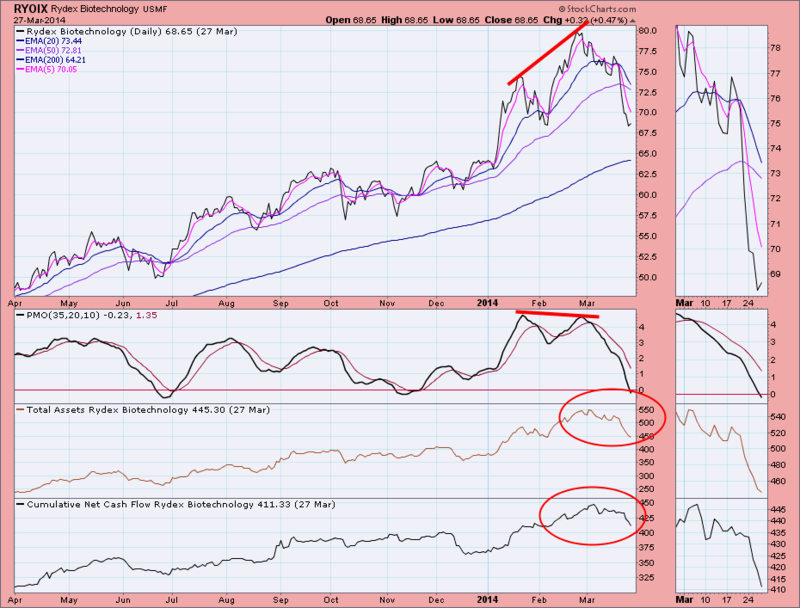Image resolution: width=800 pixels, height=608 pixels.
Task: Click the 57.5 price axis label
Action: [647, 215]
